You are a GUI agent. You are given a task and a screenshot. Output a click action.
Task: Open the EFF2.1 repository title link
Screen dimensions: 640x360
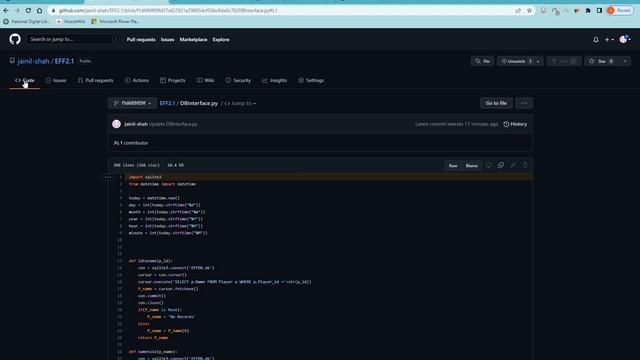(64, 61)
